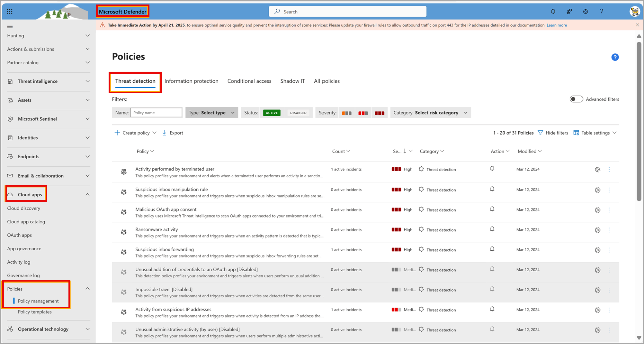Expand the Assets navigation section
The width and height of the screenshot is (644, 344).
click(87, 100)
